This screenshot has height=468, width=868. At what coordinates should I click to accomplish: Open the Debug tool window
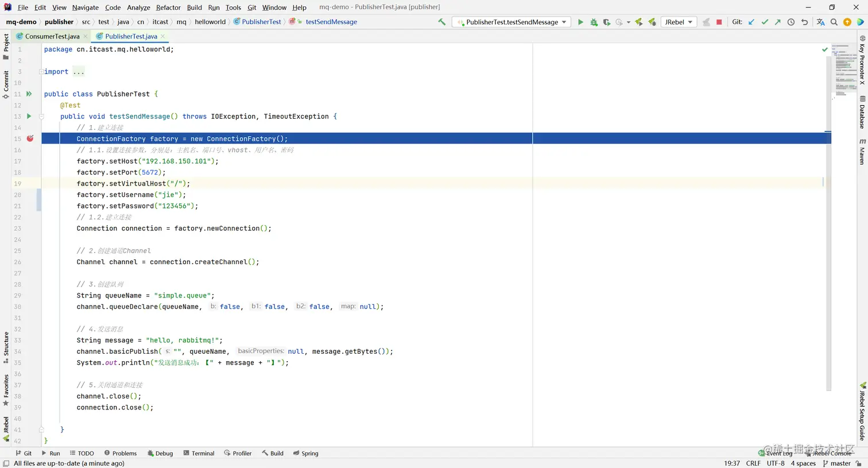(x=160, y=453)
